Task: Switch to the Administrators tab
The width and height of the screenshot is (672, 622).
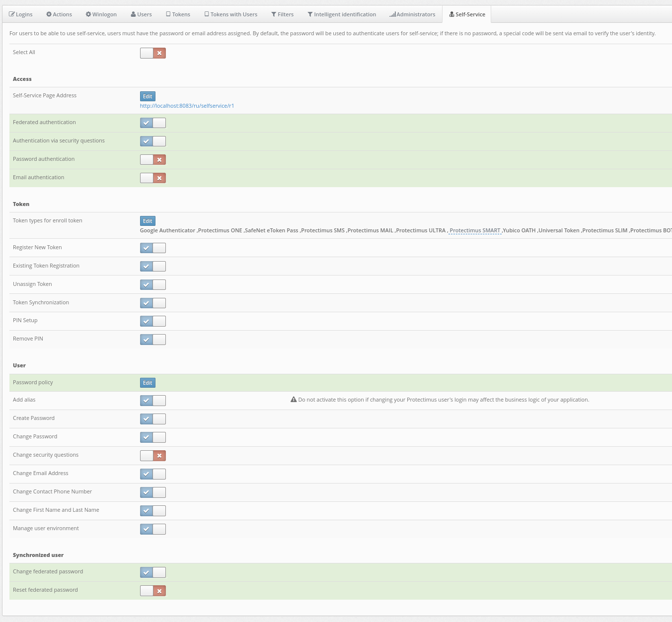Action: click(412, 14)
